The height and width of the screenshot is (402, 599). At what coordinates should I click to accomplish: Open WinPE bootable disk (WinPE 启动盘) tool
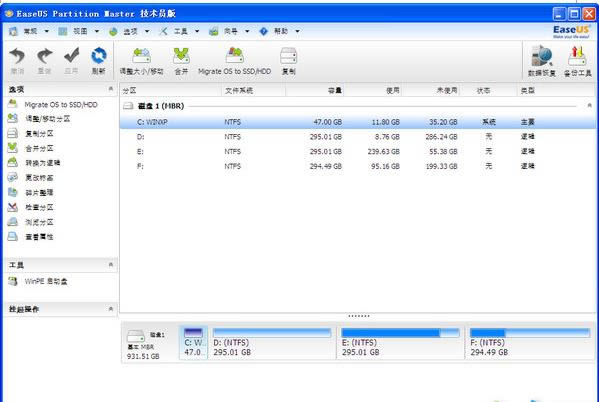(x=38, y=281)
